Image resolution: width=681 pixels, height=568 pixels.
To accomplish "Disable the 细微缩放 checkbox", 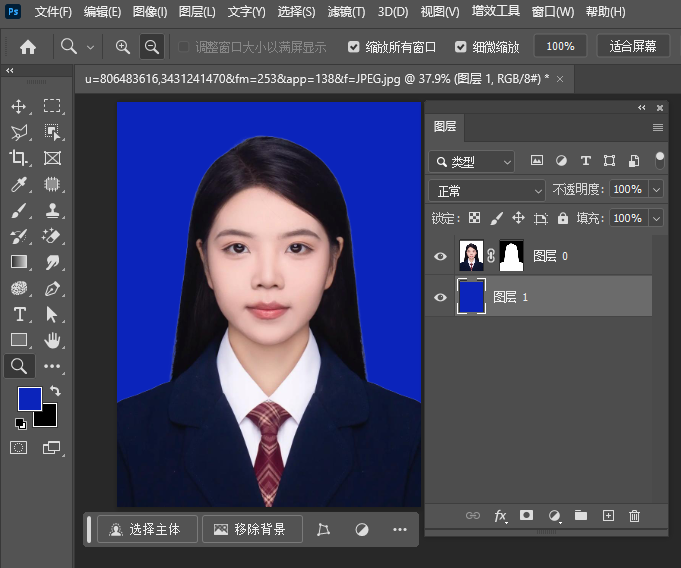I will click(461, 47).
